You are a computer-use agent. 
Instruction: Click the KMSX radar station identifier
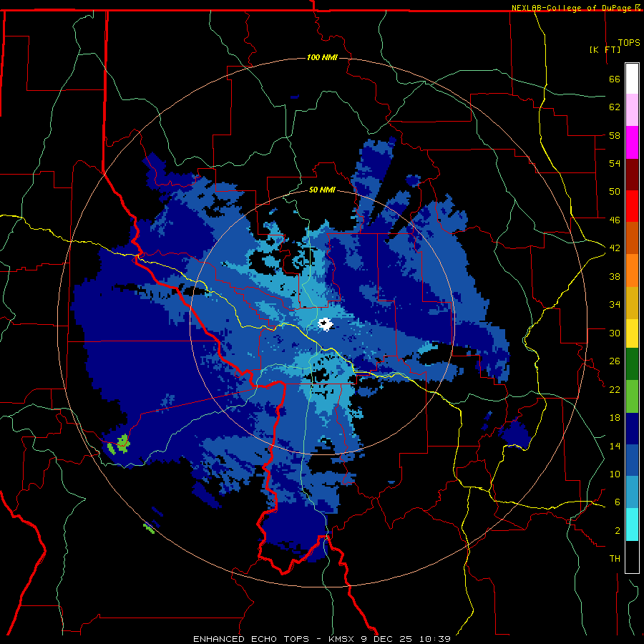[342, 639]
